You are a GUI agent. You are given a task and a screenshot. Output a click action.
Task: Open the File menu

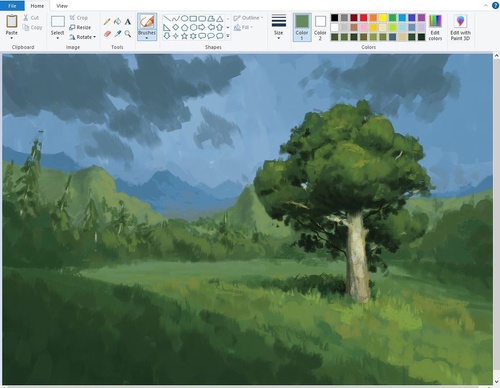coord(12,6)
